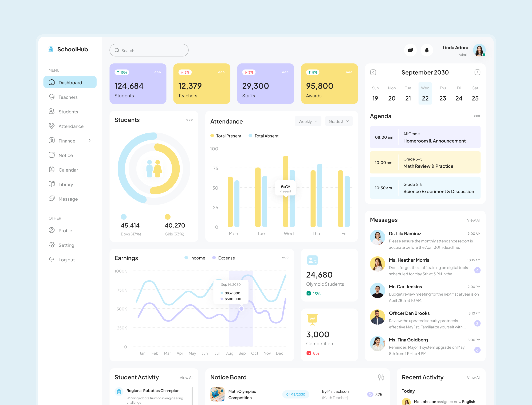The height and width of the screenshot is (405, 532).
Task: Click the Earnings chart more options dots
Action: pyautogui.click(x=285, y=257)
